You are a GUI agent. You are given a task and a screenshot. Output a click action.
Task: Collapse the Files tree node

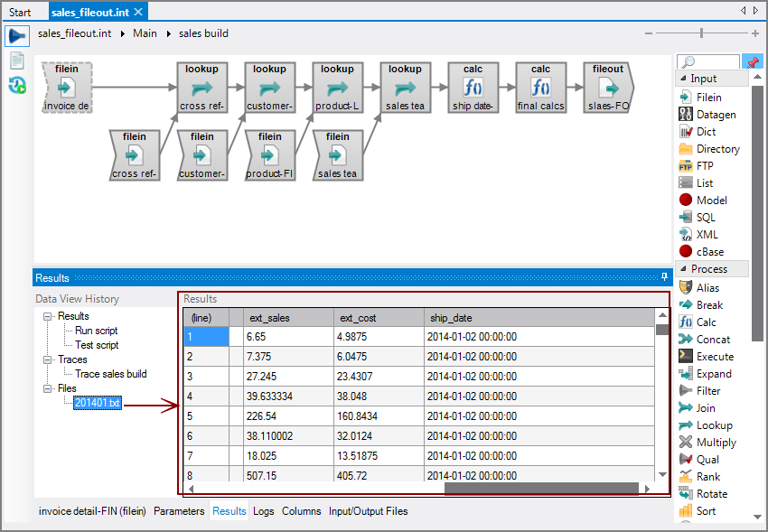click(46, 388)
